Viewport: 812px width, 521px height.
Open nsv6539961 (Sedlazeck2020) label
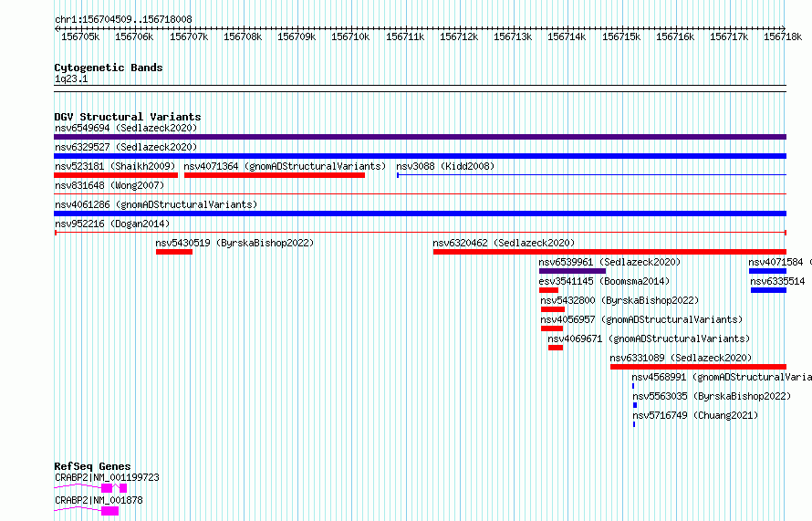609,262
